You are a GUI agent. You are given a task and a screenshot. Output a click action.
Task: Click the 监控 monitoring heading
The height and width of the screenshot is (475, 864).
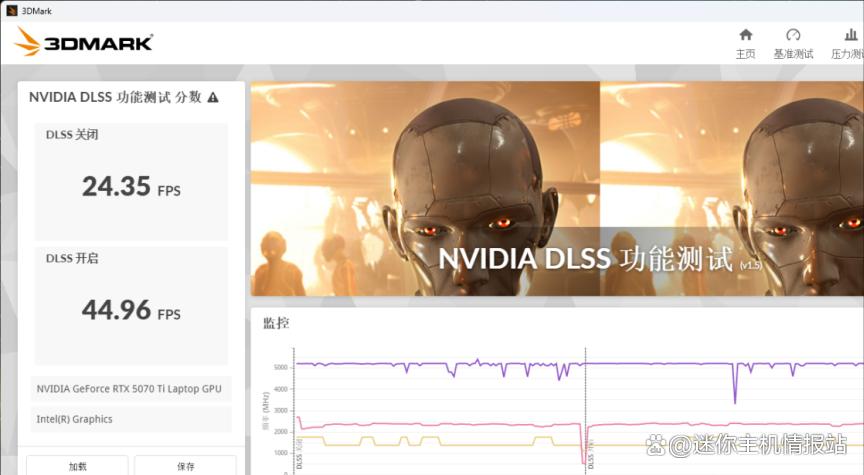(x=276, y=322)
